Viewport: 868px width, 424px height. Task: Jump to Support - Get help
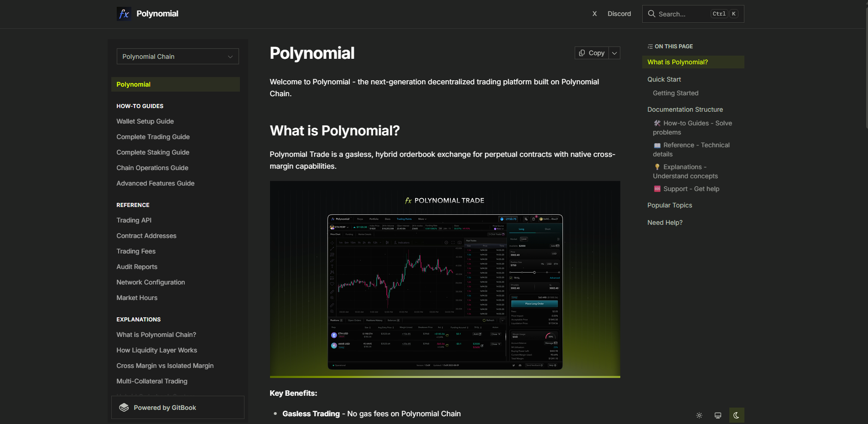point(686,189)
